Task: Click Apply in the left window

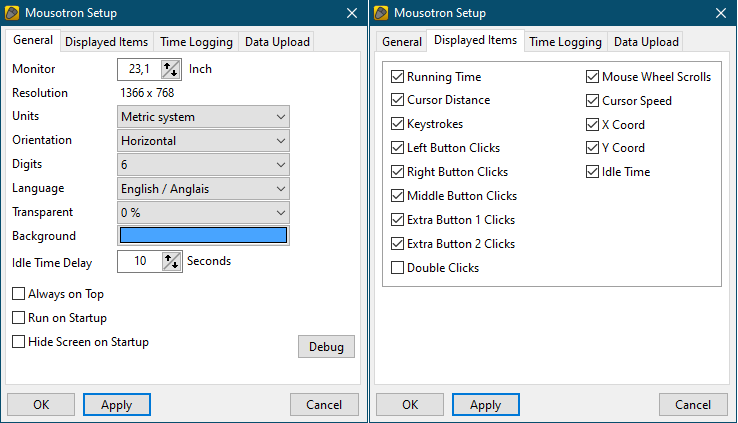Action: pyautogui.click(x=117, y=405)
